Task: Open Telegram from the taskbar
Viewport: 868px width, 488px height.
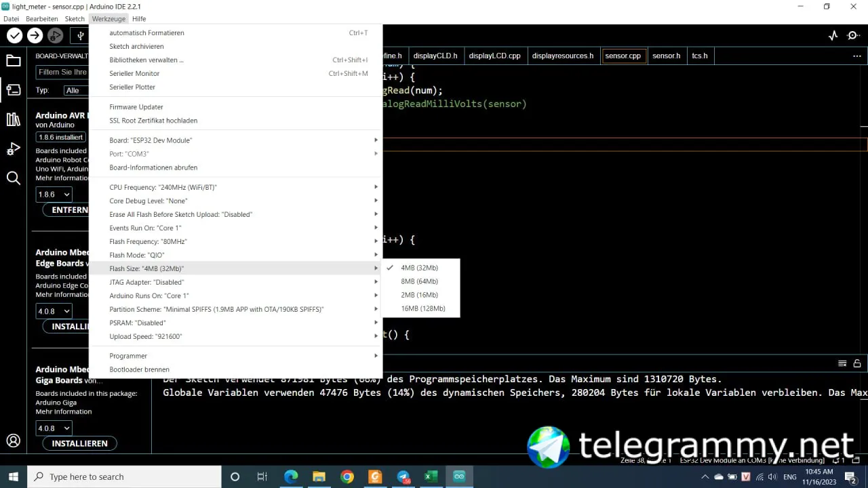Action: point(403,476)
